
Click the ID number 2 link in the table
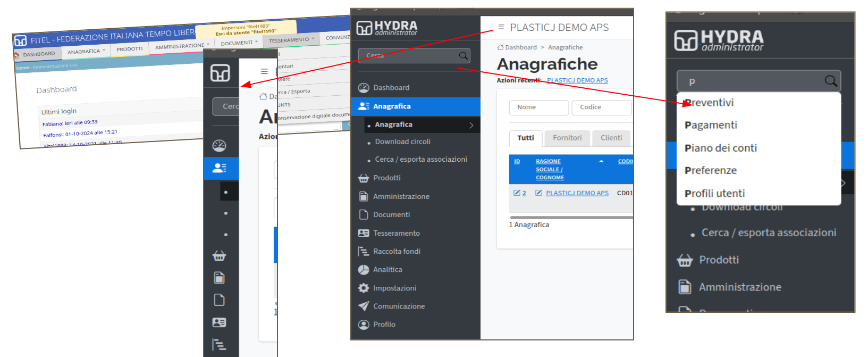pos(524,193)
